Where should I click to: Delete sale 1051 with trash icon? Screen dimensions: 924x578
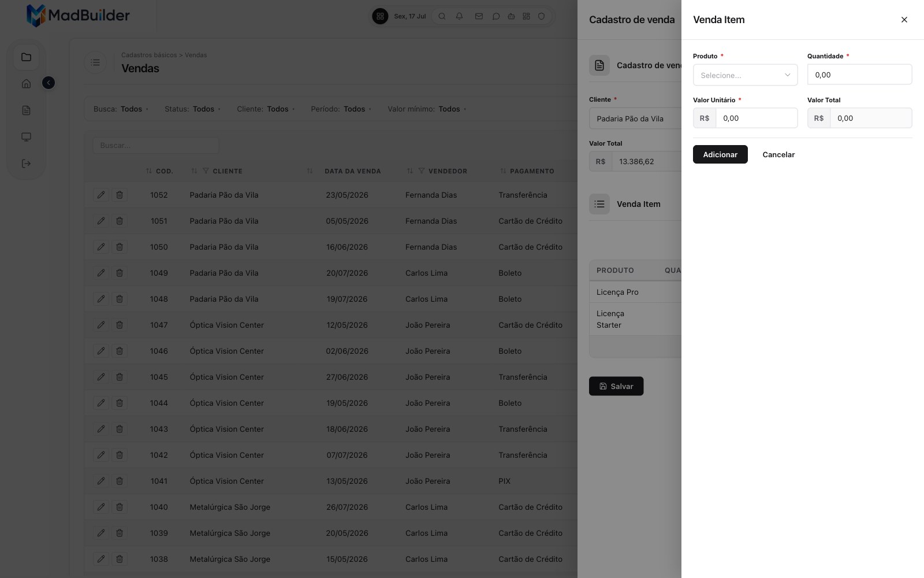click(x=120, y=221)
